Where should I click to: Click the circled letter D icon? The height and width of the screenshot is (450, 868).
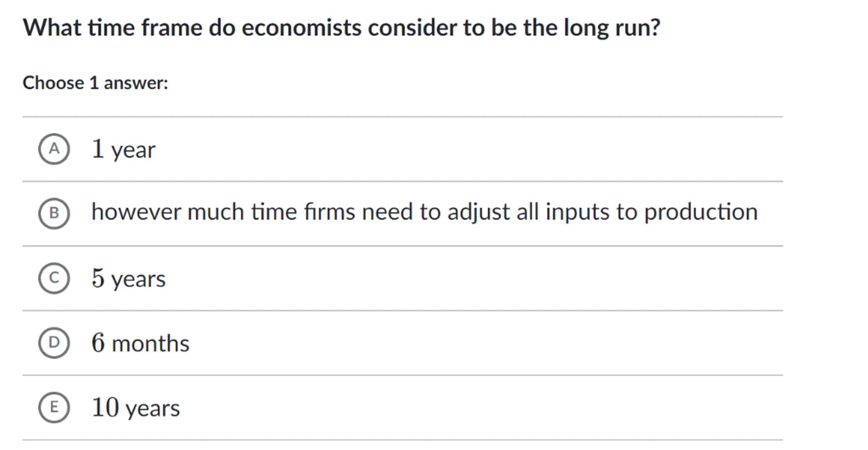point(54,343)
